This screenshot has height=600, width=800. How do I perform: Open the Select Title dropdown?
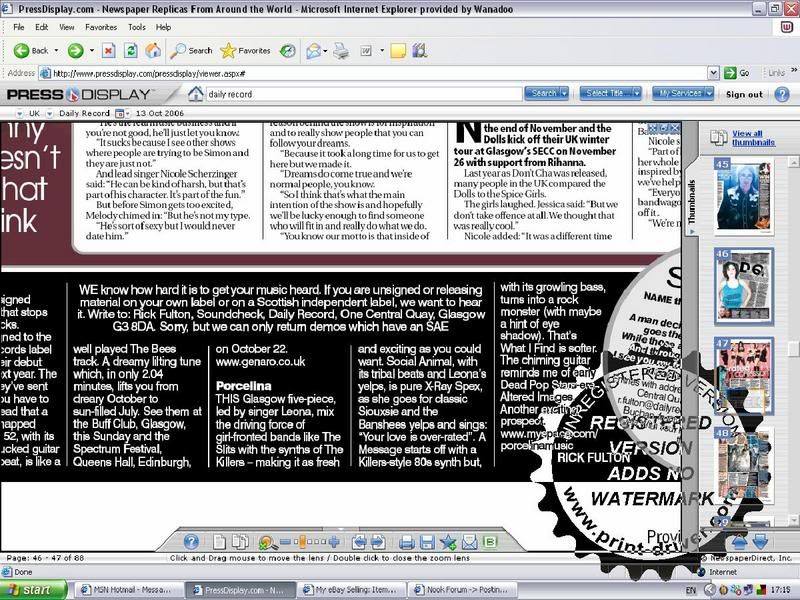[x=610, y=93]
